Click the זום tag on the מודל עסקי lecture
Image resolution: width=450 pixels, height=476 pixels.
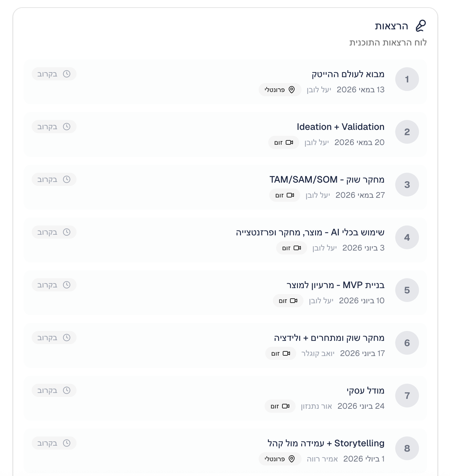[x=280, y=406]
